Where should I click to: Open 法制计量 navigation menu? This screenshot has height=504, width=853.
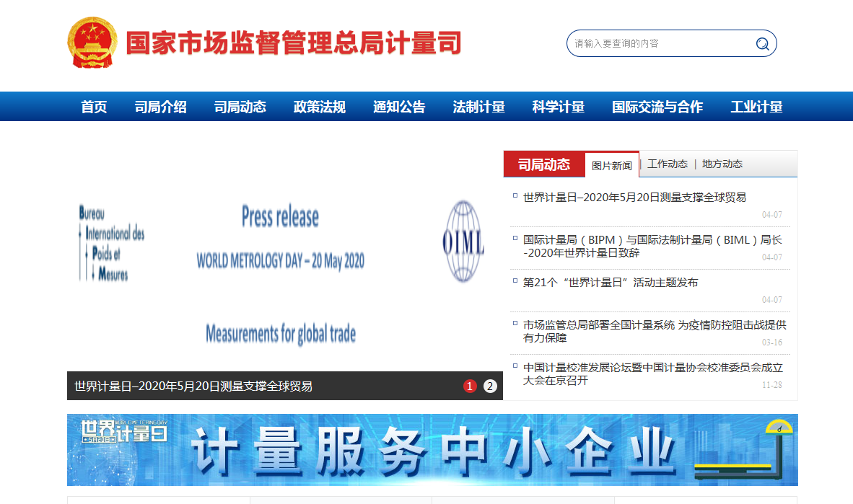(478, 107)
